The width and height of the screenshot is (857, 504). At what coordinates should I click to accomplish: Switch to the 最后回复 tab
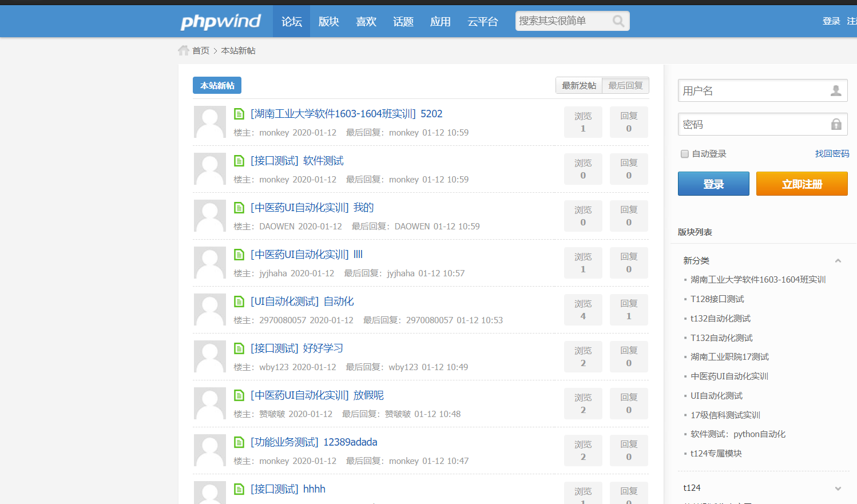[x=625, y=85]
